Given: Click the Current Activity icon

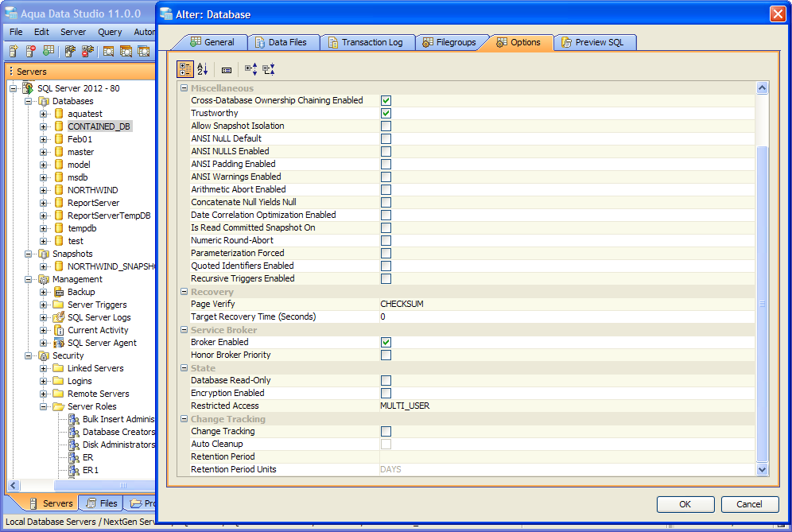Looking at the screenshot, I should point(59,330).
